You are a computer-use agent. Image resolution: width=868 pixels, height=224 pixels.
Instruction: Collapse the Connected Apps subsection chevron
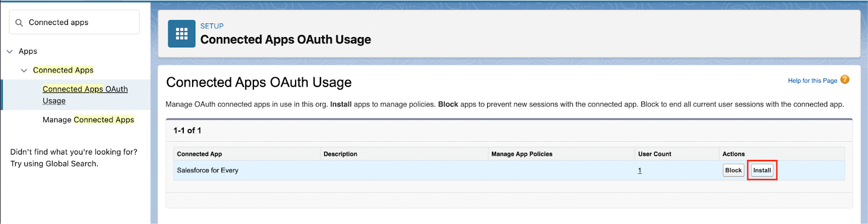tap(24, 71)
